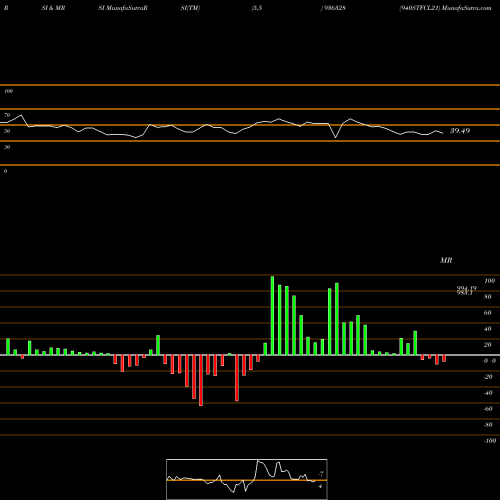Viewport: 500px width, 500px height.
Task: Click the -80 label on MR histogram axis
Action: tap(488, 425)
